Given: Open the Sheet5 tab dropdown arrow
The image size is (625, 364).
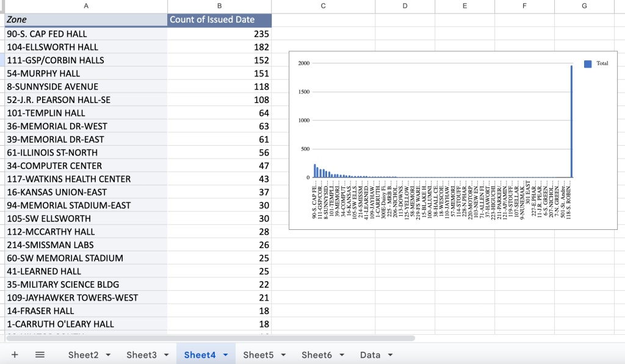Looking at the screenshot, I should click(x=284, y=355).
